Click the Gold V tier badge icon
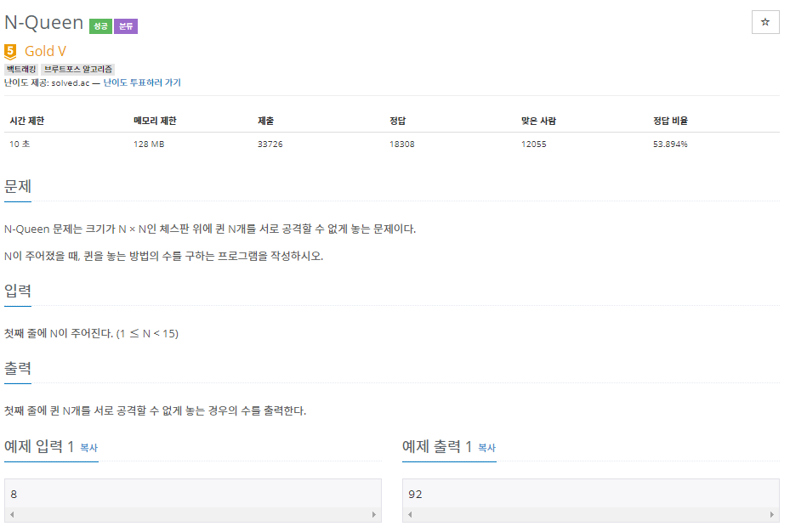The height and width of the screenshot is (532, 790). (10, 51)
